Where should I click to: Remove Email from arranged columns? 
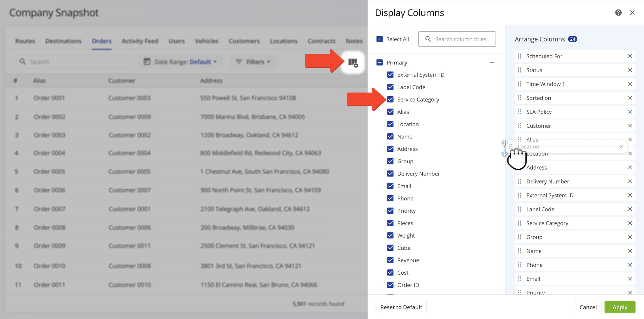point(630,279)
